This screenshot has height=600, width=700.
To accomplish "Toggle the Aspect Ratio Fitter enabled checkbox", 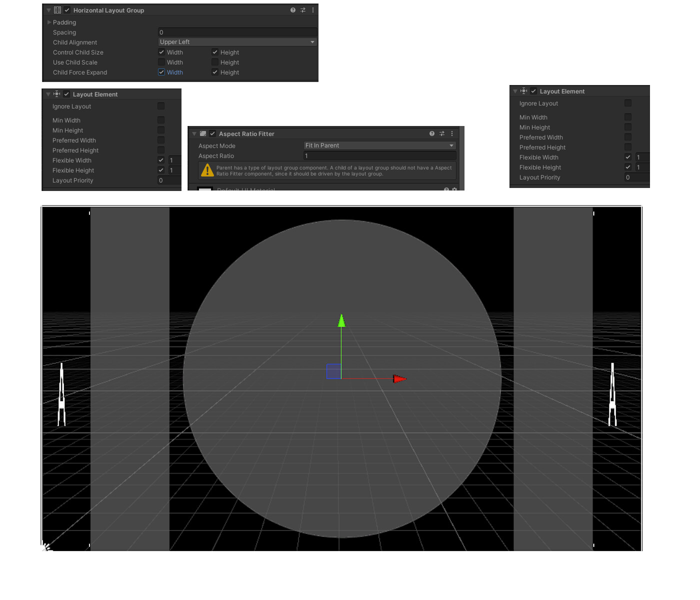I will (x=212, y=133).
